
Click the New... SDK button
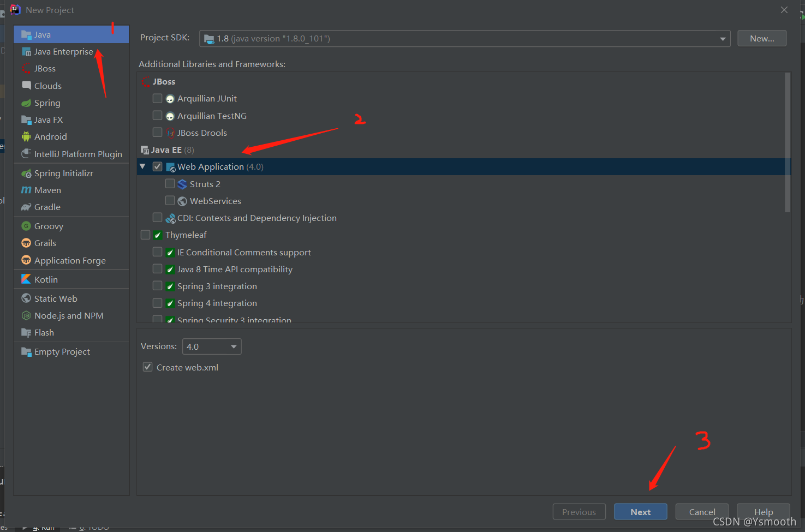pyautogui.click(x=762, y=39)
